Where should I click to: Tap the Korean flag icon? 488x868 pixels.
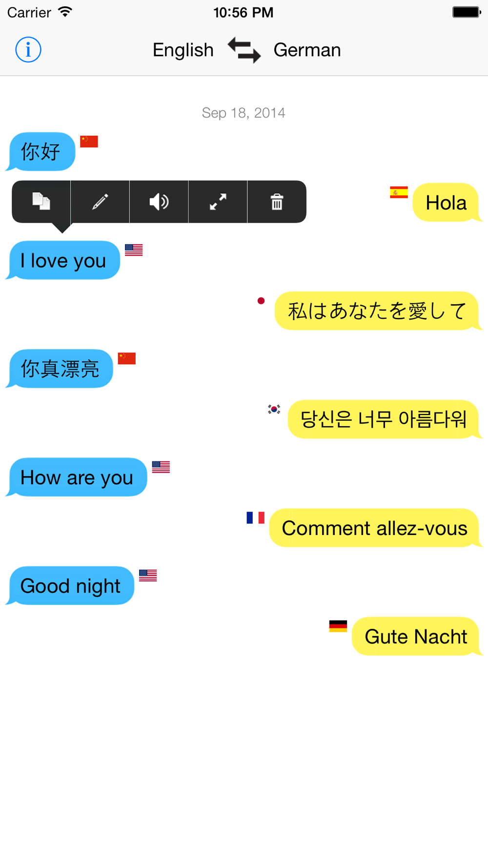coord(274,409)
